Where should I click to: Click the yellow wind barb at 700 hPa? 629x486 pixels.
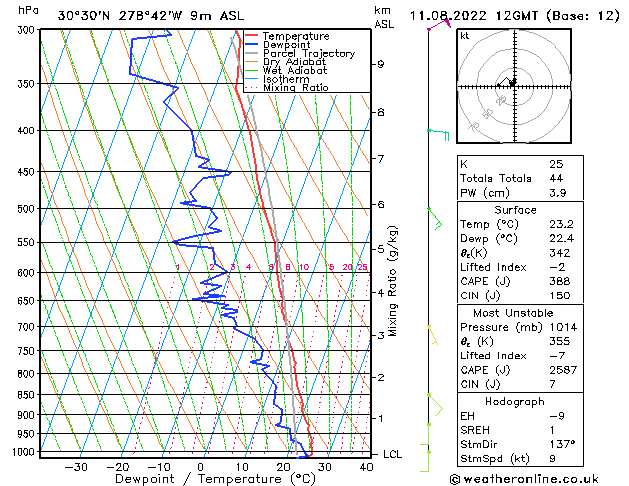click(433, 335)
